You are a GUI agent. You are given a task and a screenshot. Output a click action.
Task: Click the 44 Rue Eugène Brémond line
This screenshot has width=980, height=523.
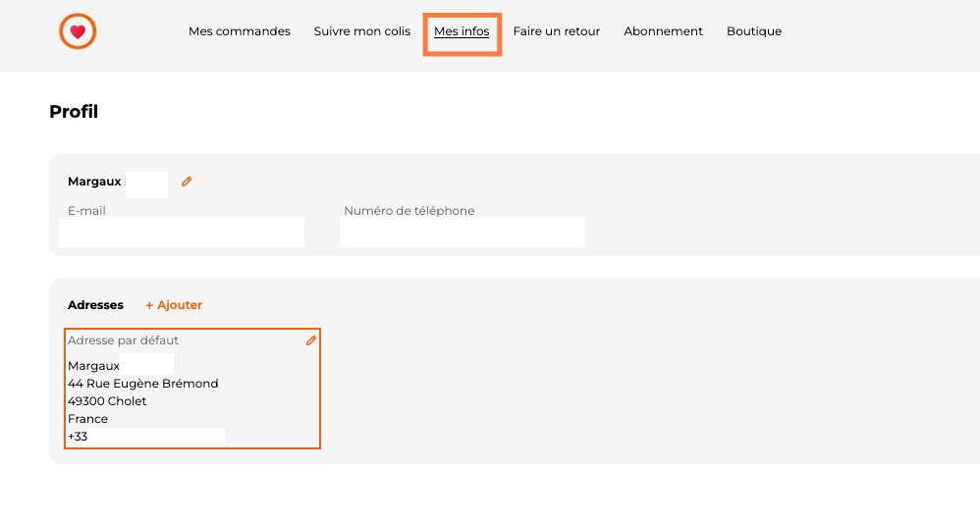point(143,384)
